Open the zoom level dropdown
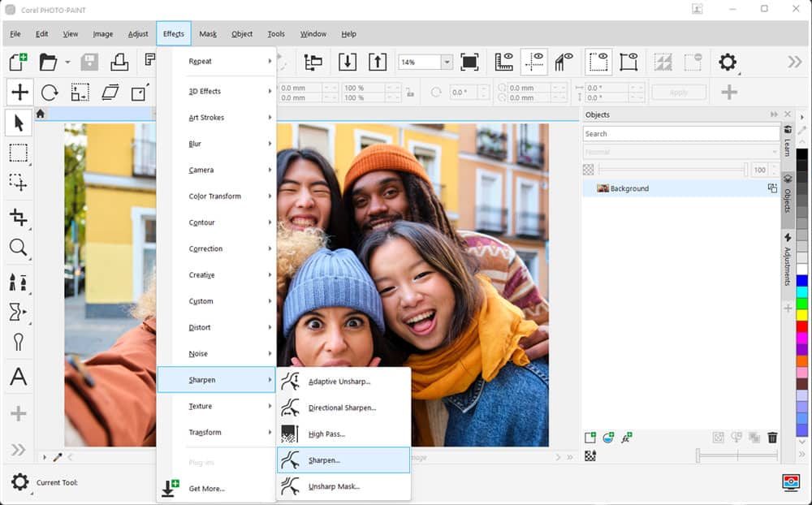The image size is (812, 505). coord(447,63)
